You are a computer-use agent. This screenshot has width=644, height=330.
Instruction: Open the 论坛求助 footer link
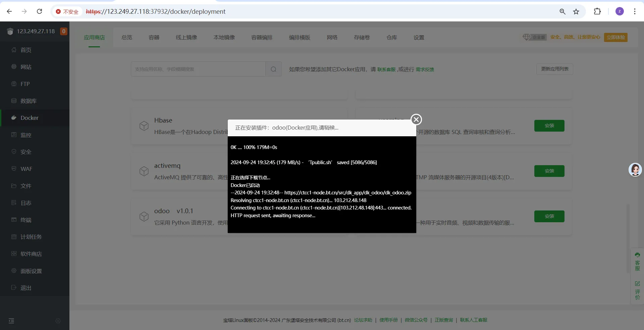[x=363, y=320]
